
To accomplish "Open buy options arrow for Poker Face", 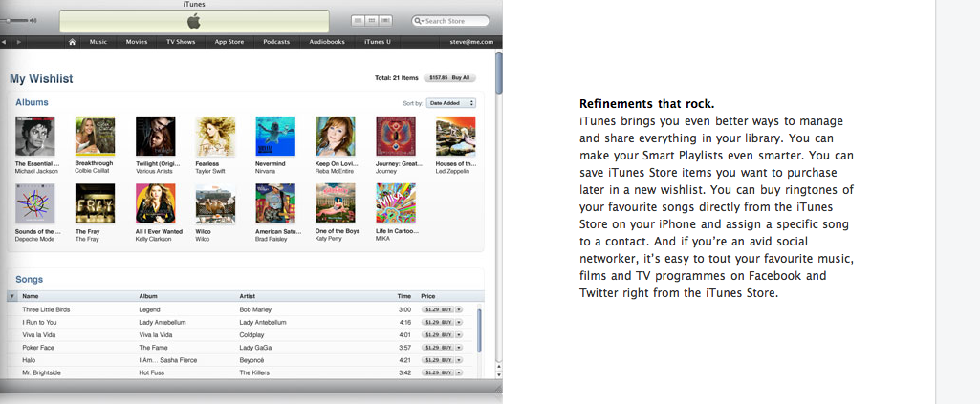I will click(x=459, y=348).
